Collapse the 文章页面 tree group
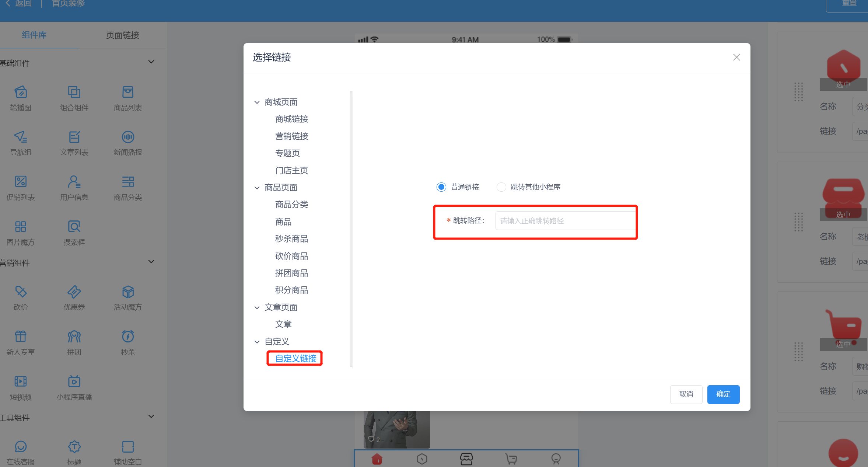 [257, 307]
